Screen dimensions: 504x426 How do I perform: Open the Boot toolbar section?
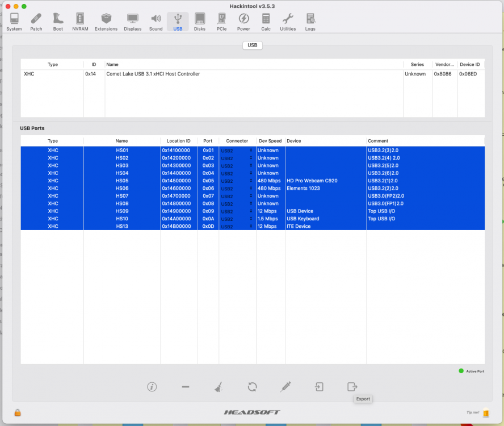click(58, 22)
